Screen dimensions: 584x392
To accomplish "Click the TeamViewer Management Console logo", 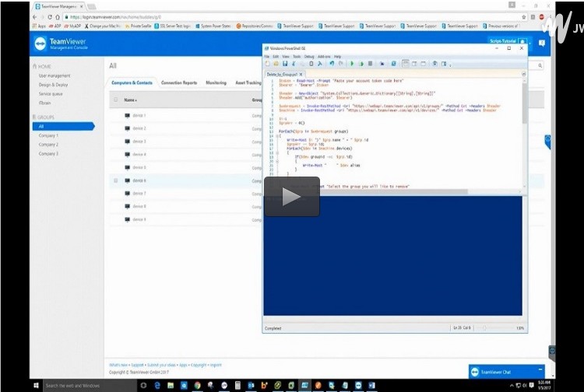I will pyautogui.click(x=61, y=44).
